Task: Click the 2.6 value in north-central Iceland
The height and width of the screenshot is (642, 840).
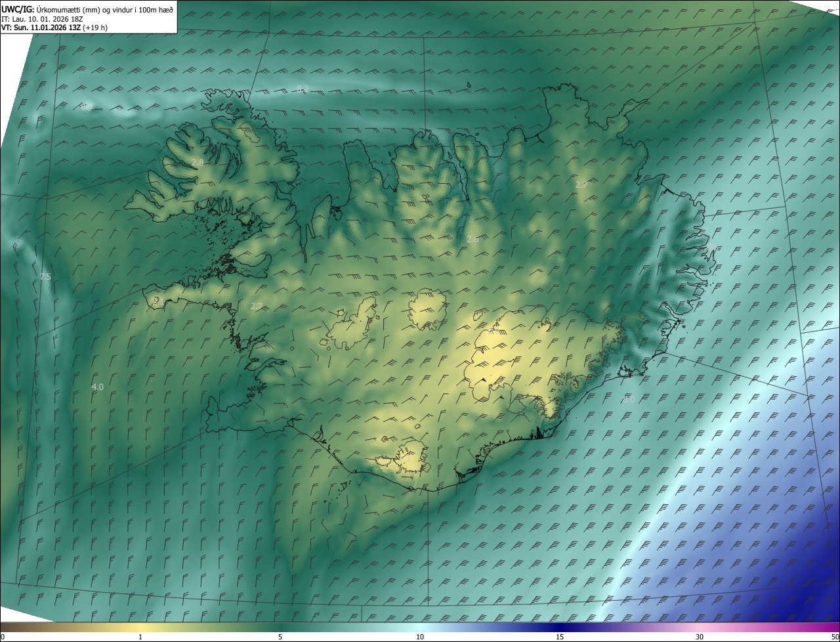Action: click(472, 240)
